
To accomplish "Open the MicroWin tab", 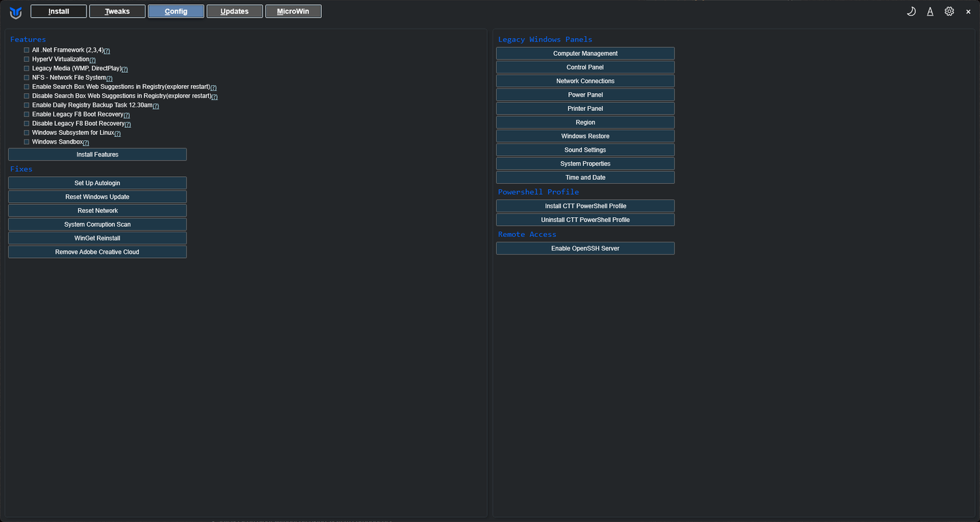I will point(293,12).
